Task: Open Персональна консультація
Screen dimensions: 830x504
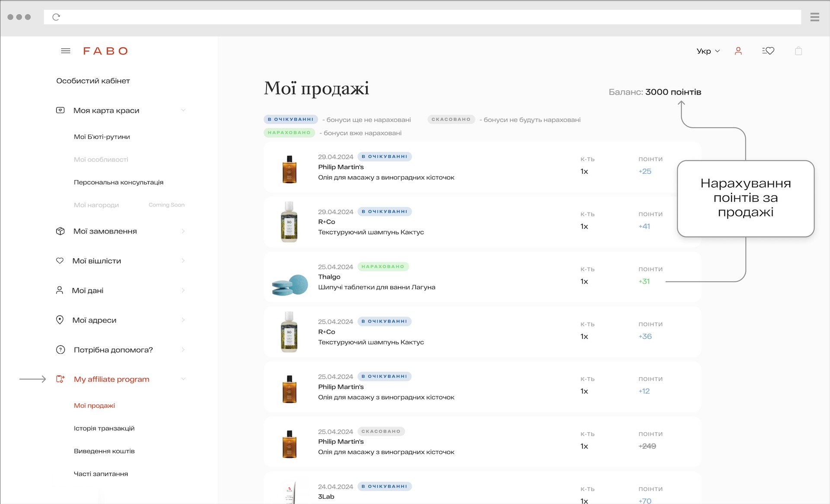Action: [118, 182]
